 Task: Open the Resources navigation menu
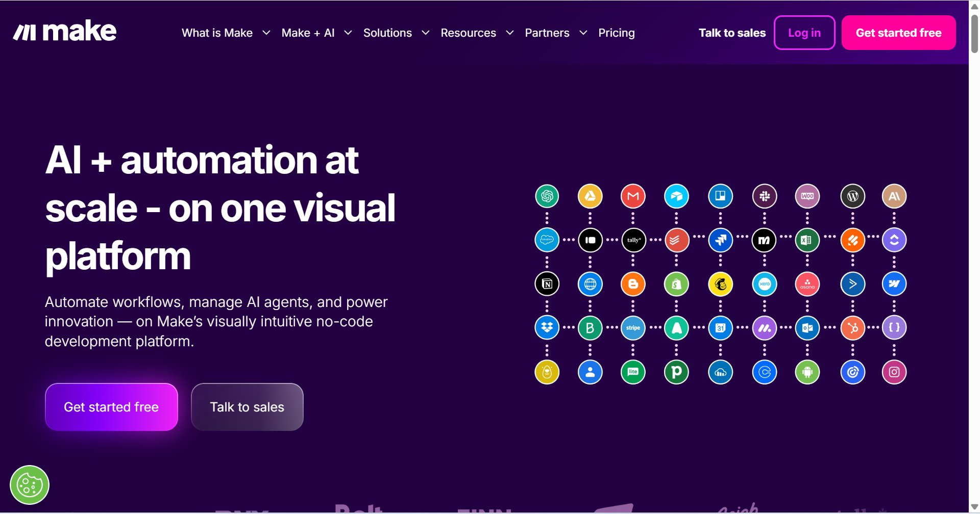477,33
